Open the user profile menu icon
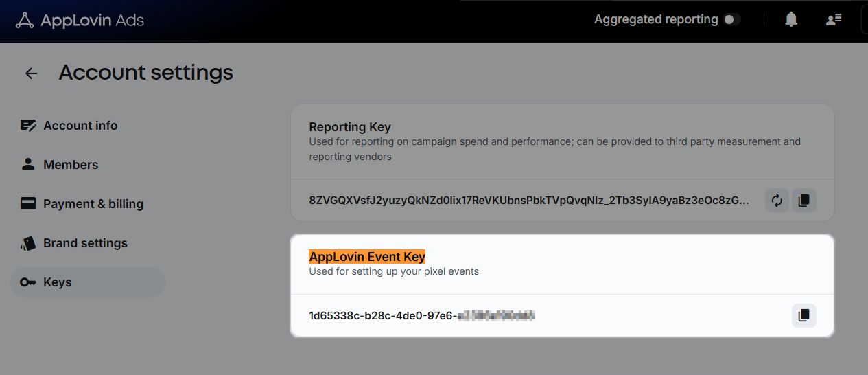The height and width of the screenshot is (375, 868). pyautogui.click(x=834, y=20)
